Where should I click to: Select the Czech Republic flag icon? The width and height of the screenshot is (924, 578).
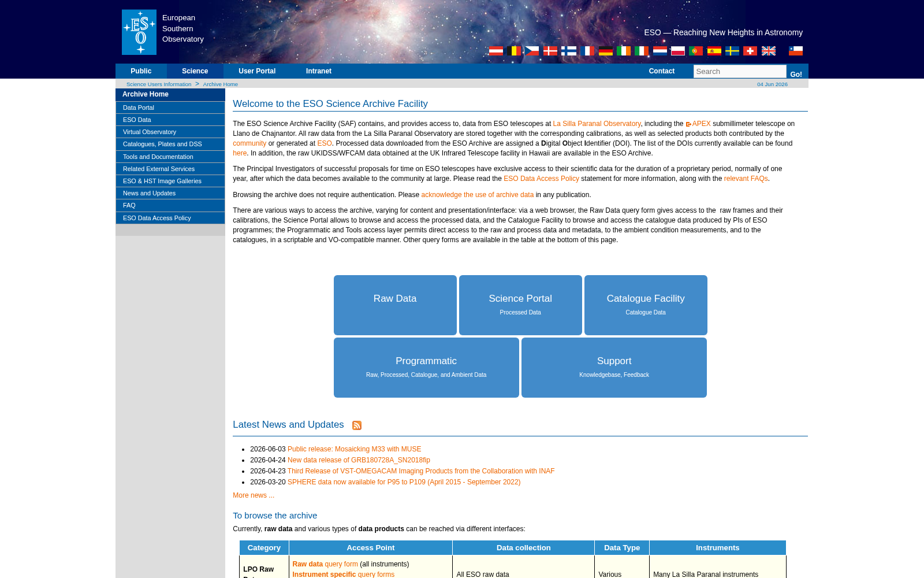pos(532,51)
